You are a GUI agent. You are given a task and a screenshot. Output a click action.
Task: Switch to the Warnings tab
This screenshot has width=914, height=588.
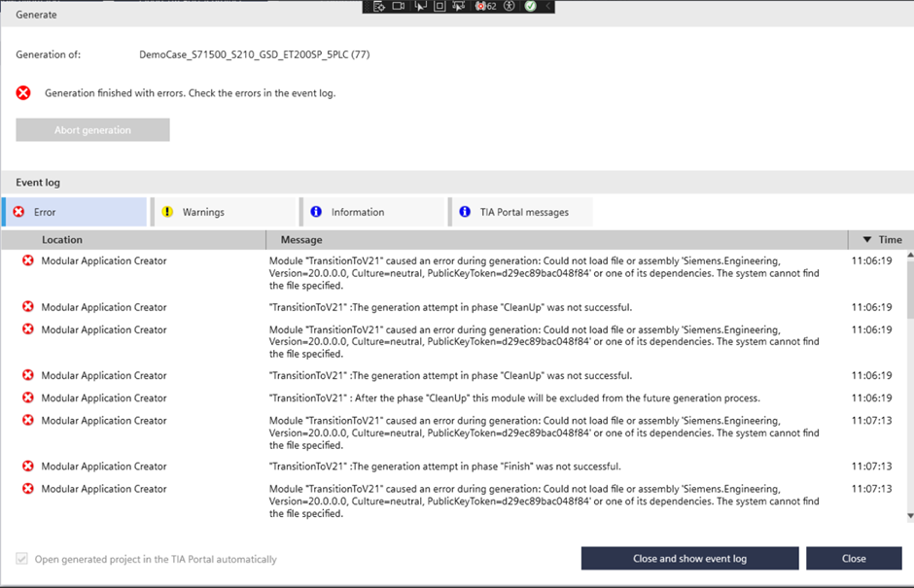point(223,212)
